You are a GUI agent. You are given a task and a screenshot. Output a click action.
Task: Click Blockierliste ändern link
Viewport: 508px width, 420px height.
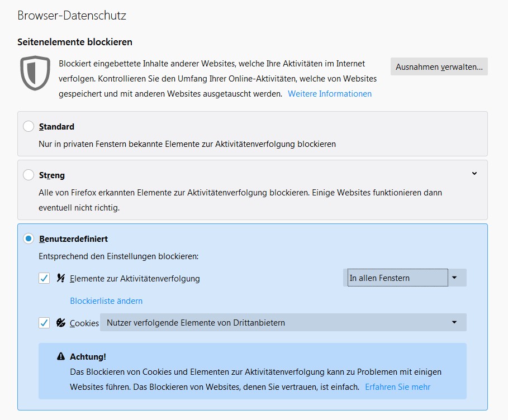[x=106, y=301]
